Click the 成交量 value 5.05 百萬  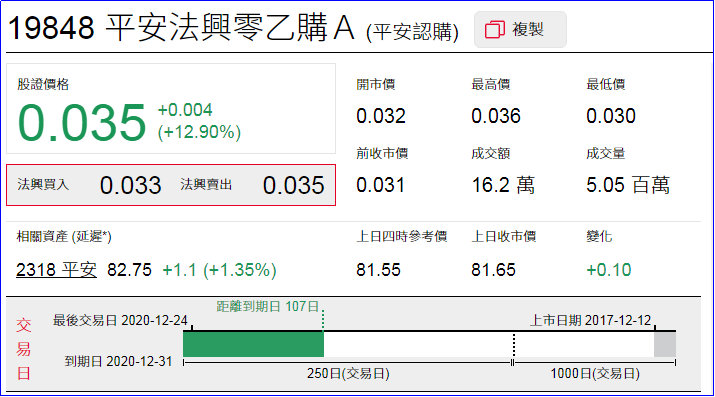point(628,186)
